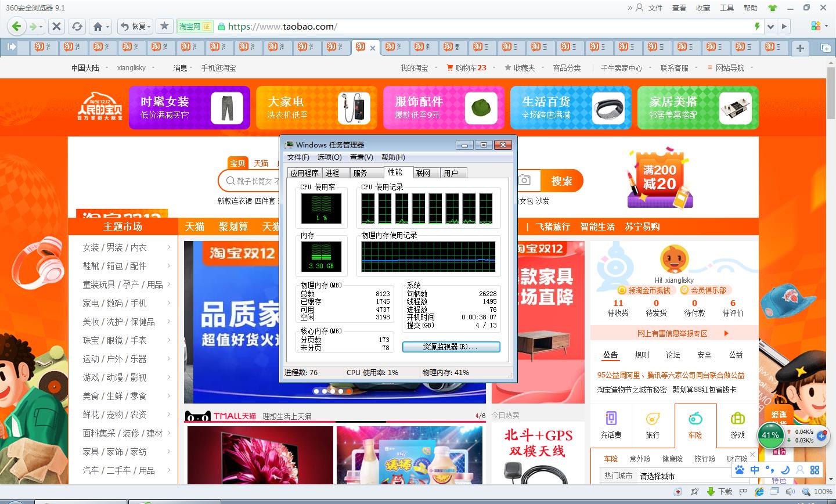Viewport: 836px width, 504px height.
Task: Expand chevron on 女装 / 男装 / 内衣 row
Action: tap(169, 247)
